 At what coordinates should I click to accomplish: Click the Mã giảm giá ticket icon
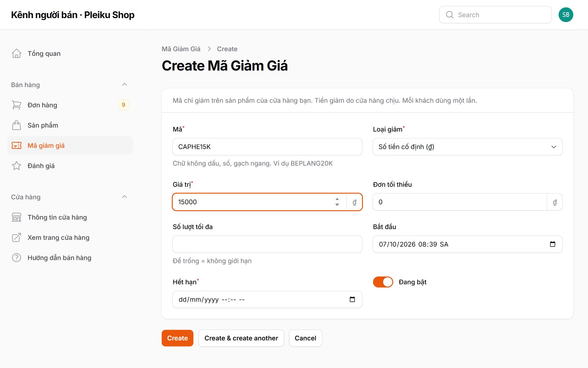click(x=17, y=145)
